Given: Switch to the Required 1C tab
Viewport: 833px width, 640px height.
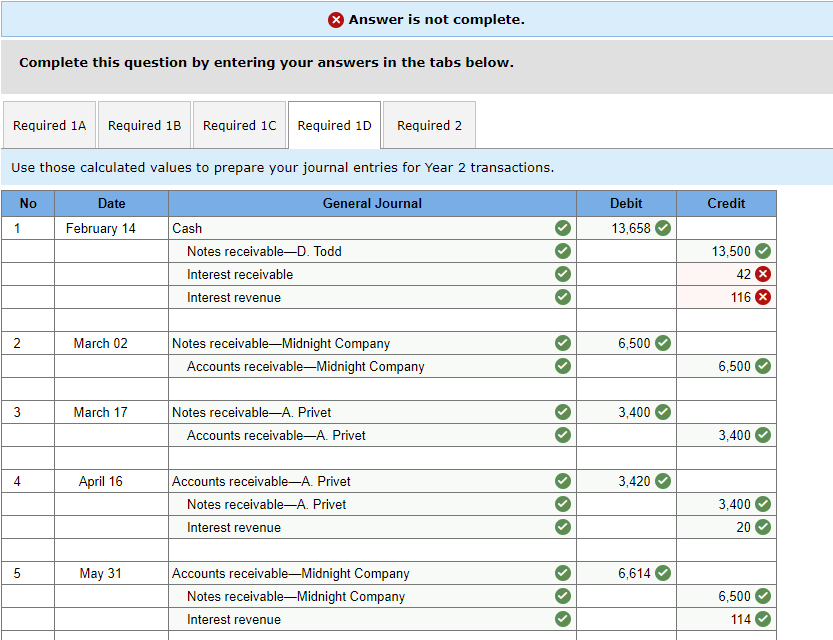Looking at the screenshot, I should [x=239, y=125].
